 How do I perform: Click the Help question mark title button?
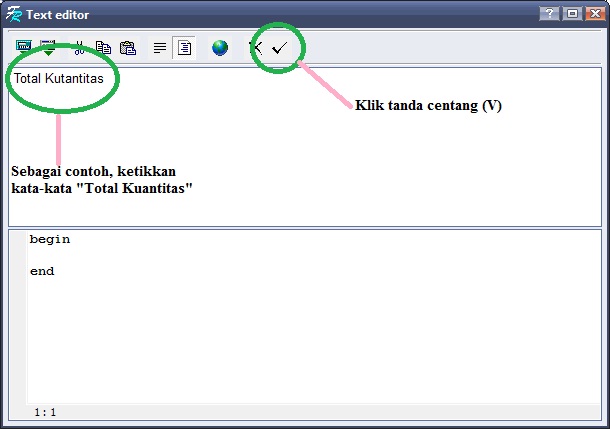(x=549, y=14)
